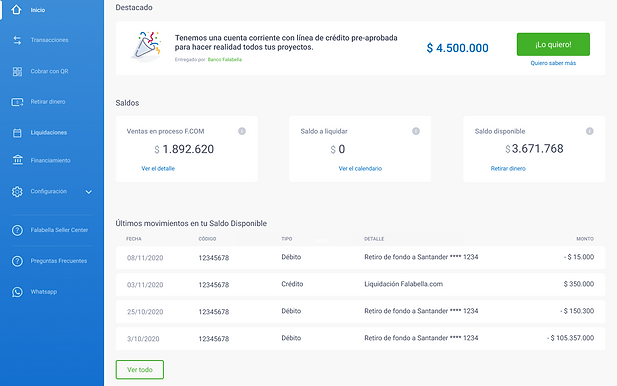Click Retirar dinero link under Saldo disponible
The image size is (617, 386).
[508, 168]
